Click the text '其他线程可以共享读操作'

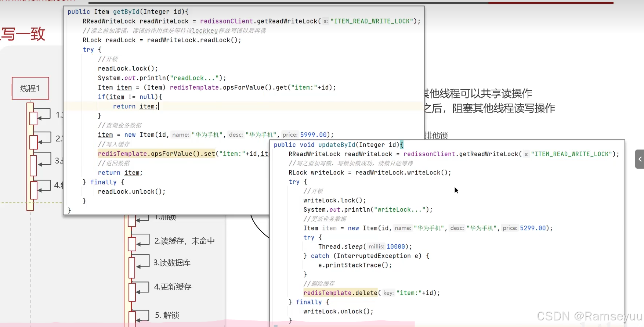tap(478, 93)
